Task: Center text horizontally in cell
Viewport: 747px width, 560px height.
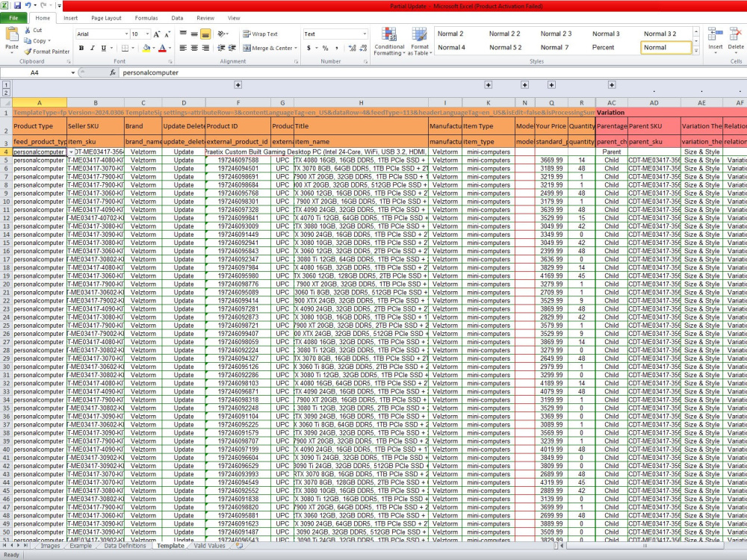Action: point(194,48)
